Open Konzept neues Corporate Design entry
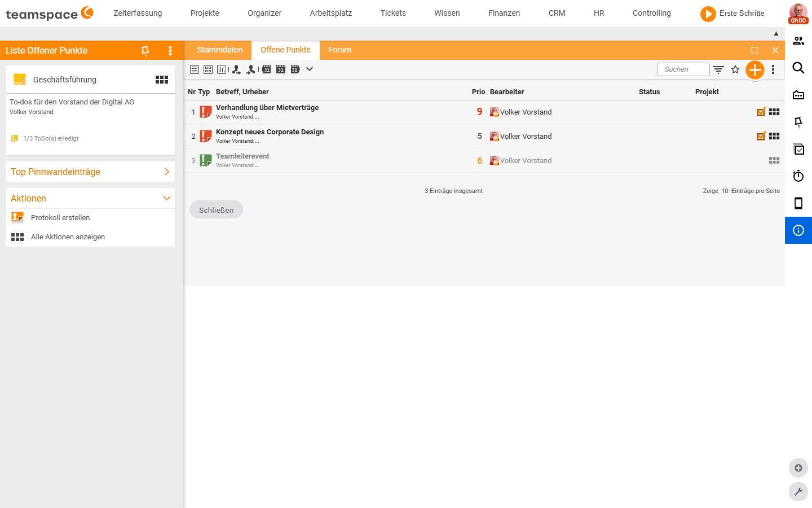 270,132
